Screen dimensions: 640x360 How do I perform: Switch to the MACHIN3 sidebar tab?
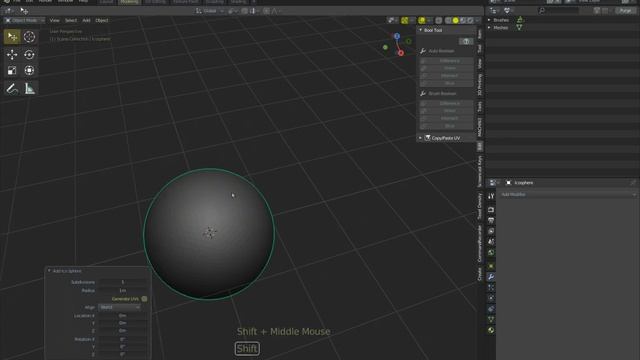pos(480,127)
